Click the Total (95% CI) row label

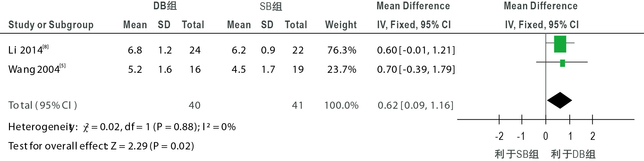tap(43, 105)
